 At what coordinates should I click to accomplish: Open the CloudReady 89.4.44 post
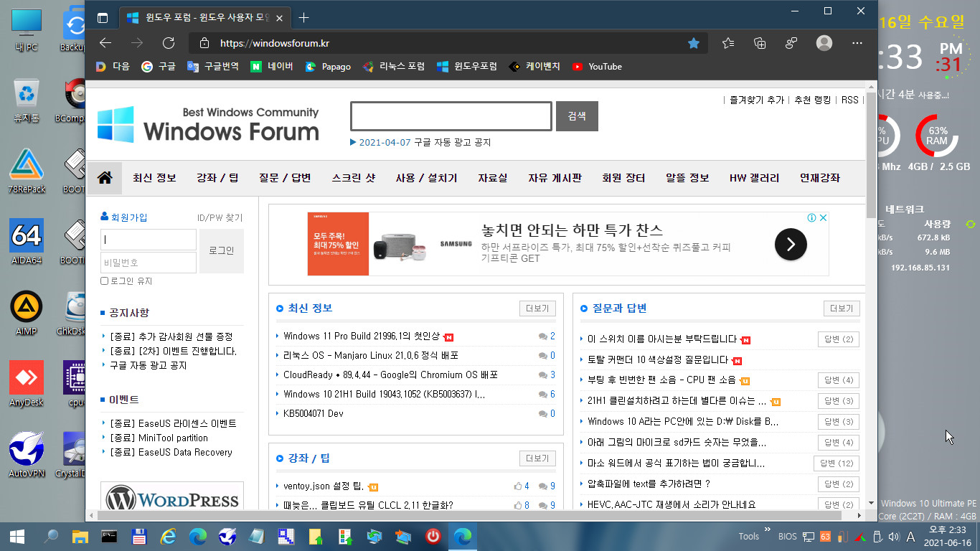point(390,375)
